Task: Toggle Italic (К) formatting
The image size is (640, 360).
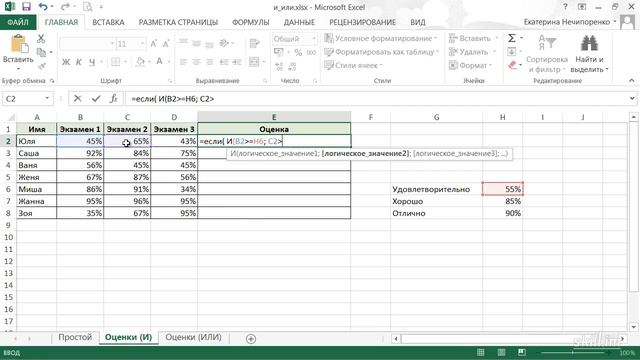Action: coord(79,62)
